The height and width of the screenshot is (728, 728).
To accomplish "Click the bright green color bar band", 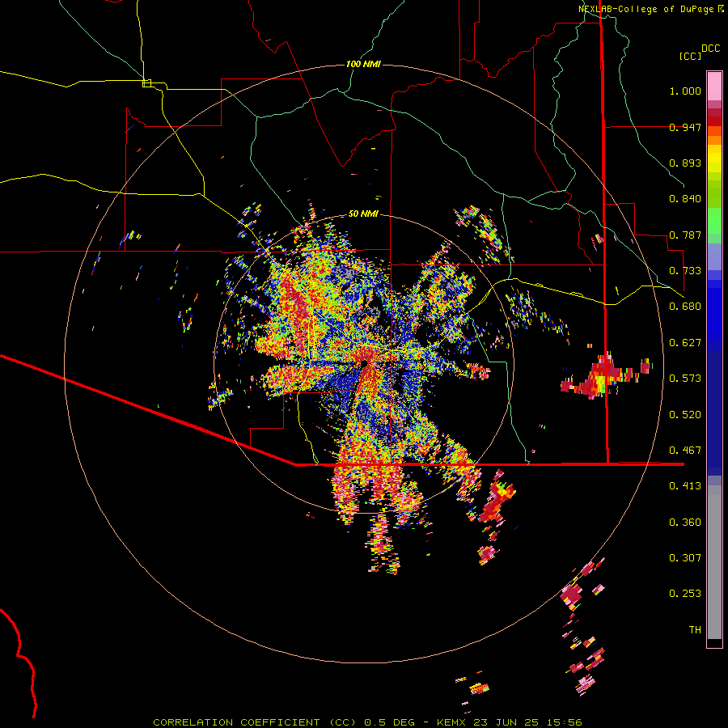I will pyautogui.click(x=714, y=221).
